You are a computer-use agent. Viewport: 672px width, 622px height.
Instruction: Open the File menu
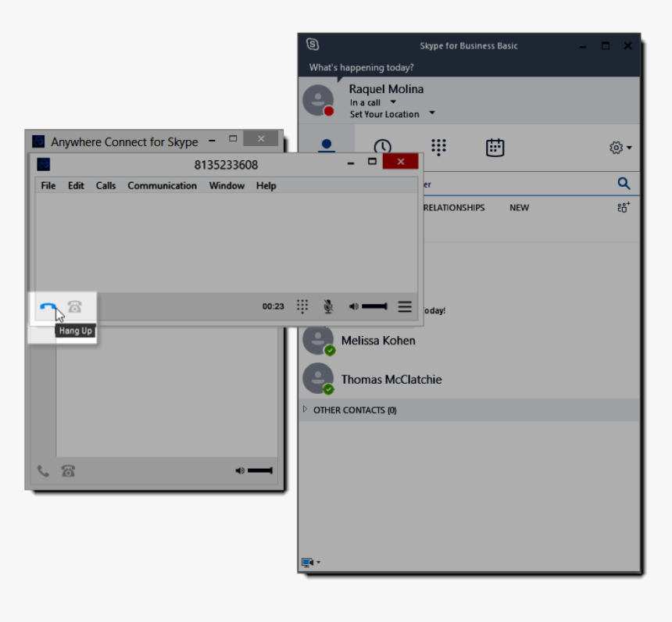pos(48,186)
